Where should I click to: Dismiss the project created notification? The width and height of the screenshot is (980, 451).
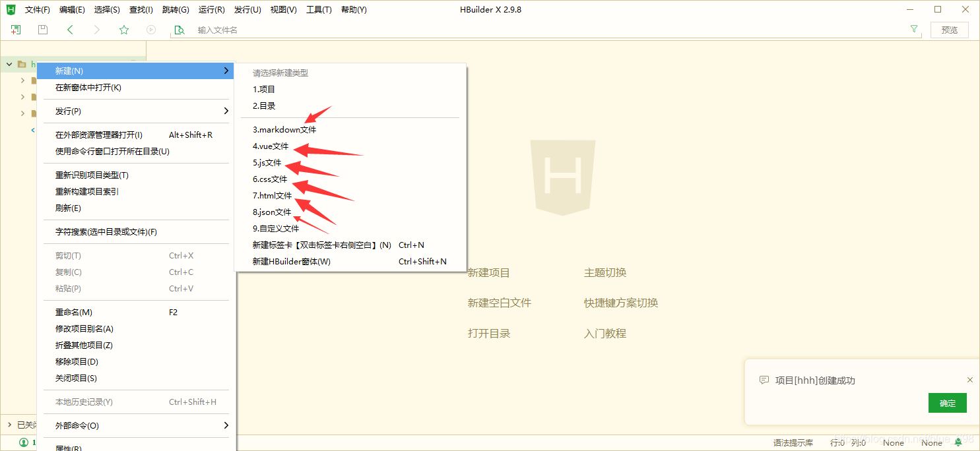pyautogui.click(x=969, y=380)
